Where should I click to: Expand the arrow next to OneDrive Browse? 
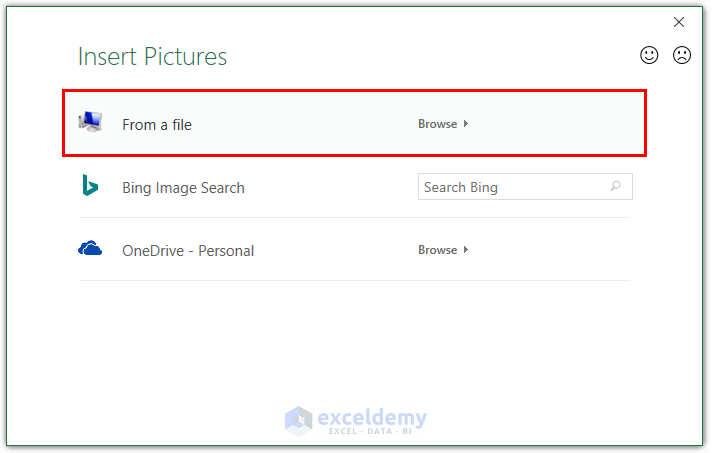coord(466,250)
